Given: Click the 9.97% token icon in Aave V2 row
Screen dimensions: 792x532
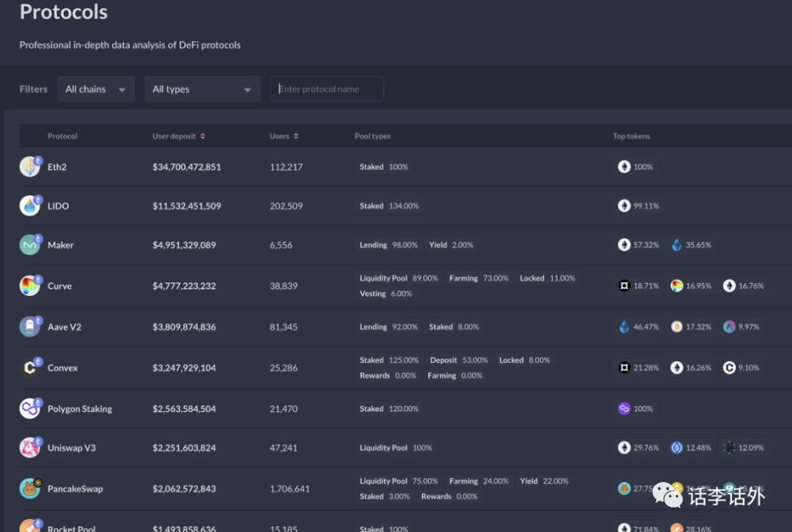Looking at the screenshot, I should pyautogui.click(x=730, y=327).
